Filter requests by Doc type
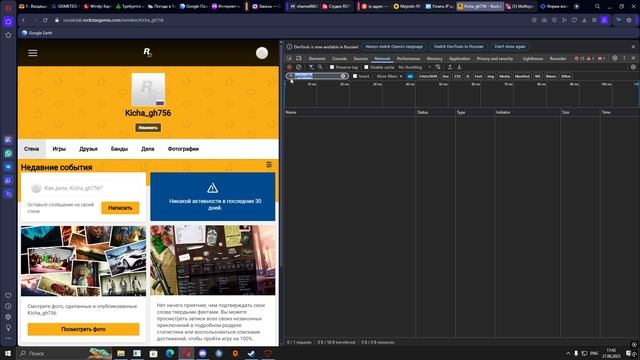The width and height of the screenshot is (640, 360). (x=445, y=76)
